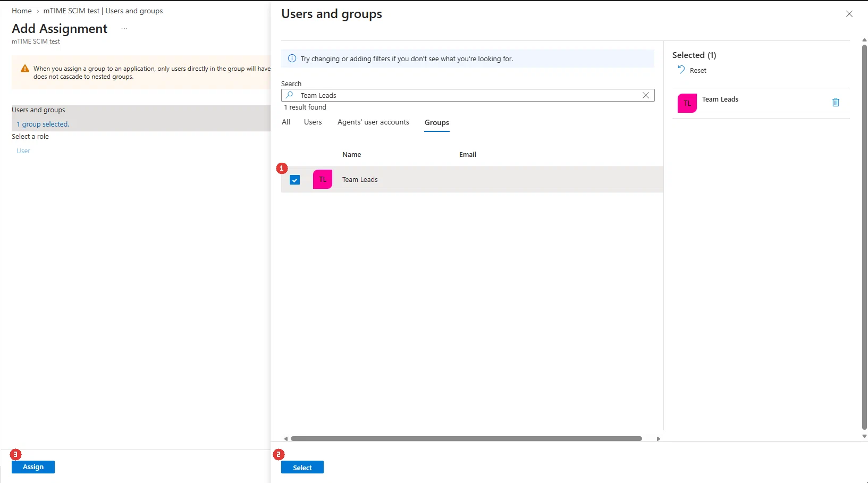Screen dimensions: 868x483
Task: Click the Users and groups row in Add Assignment
Action: (141, 118)
